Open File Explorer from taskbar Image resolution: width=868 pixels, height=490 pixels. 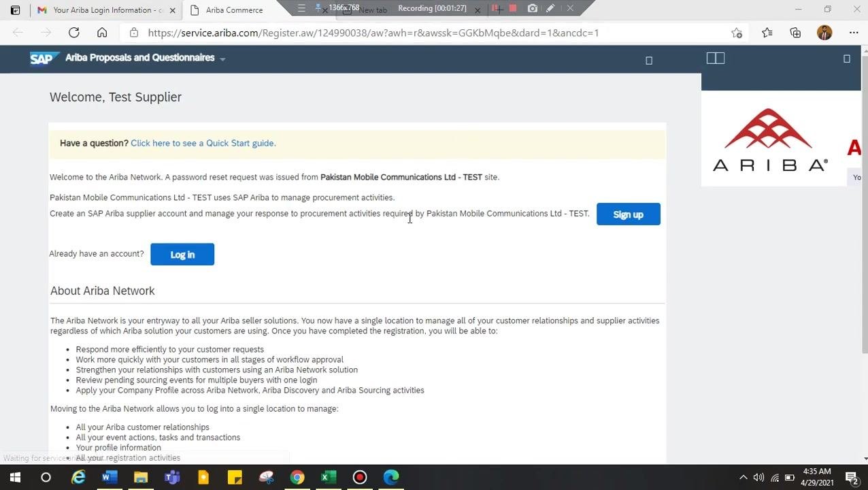141,477
